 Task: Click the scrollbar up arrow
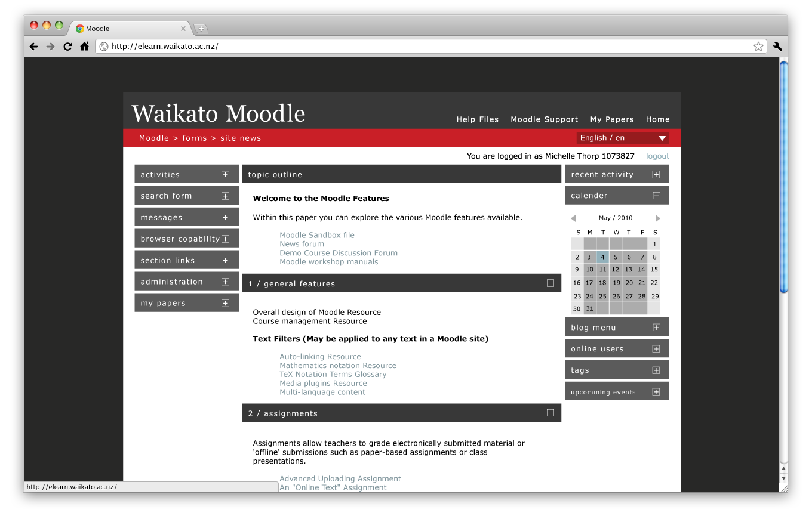coord(784,469)
